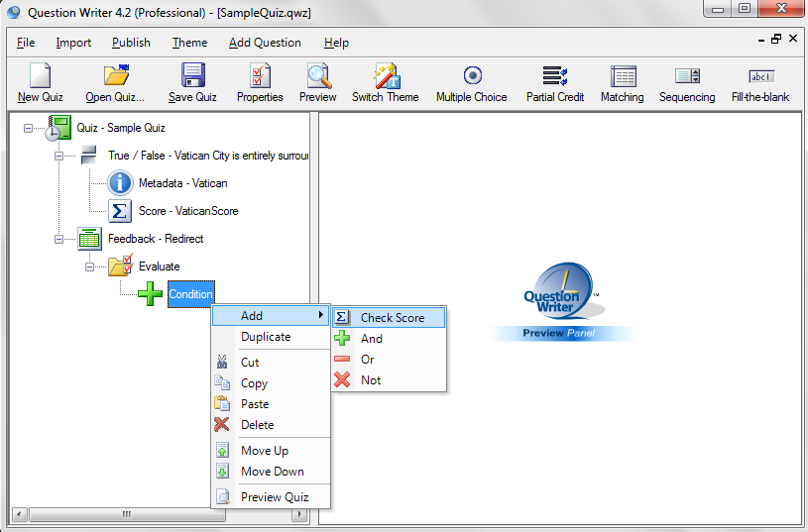Select 'Metadata - Vatican' tree row

(183, 183)
